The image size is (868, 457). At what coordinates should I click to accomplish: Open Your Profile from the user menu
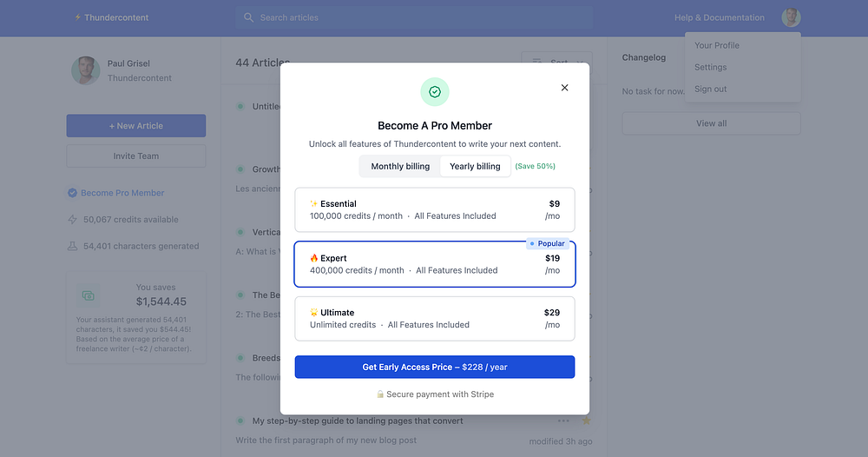(717, 45)
